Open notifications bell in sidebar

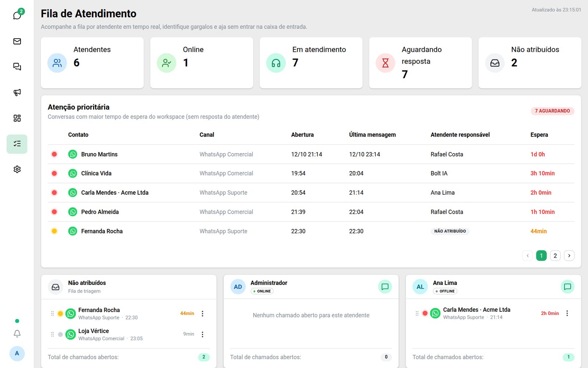[x=17, y=333]
